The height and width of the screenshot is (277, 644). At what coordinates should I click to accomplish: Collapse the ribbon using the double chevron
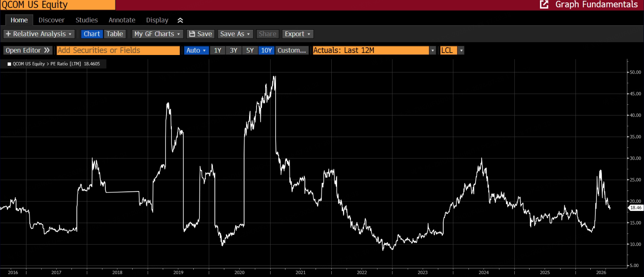(180, 20)
